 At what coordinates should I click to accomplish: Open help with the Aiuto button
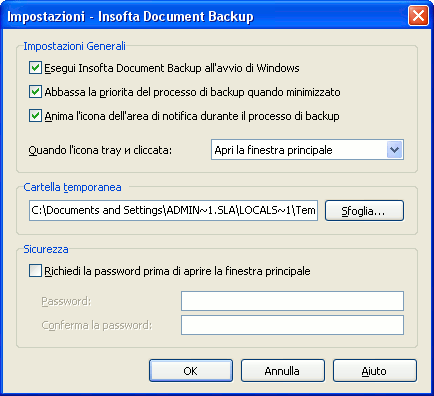[375, 371]
